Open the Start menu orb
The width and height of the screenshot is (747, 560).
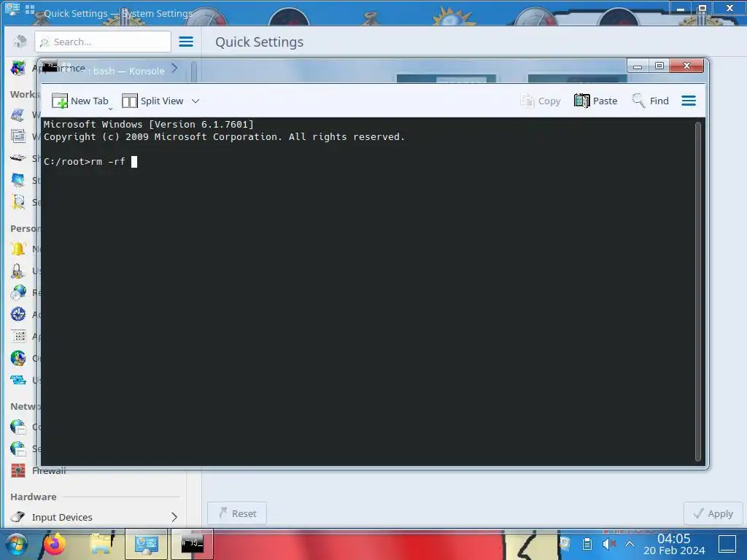coord(16,544)
